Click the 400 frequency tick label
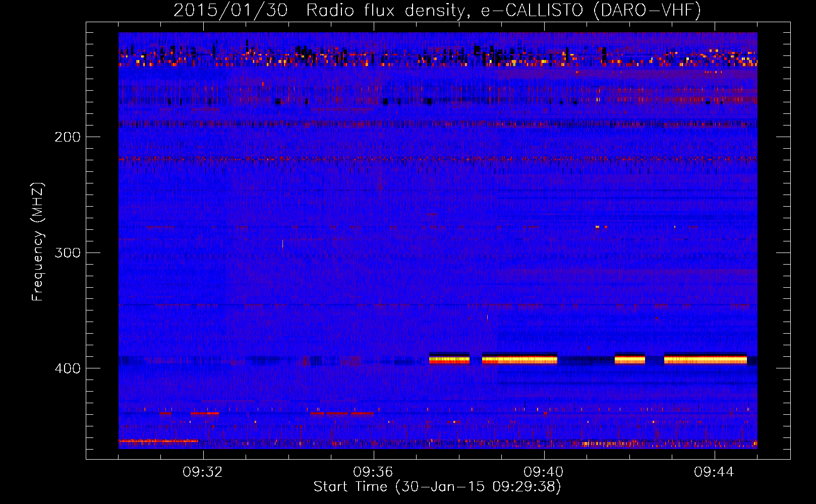This screenshot has width=816, height=504. [68, 368]
